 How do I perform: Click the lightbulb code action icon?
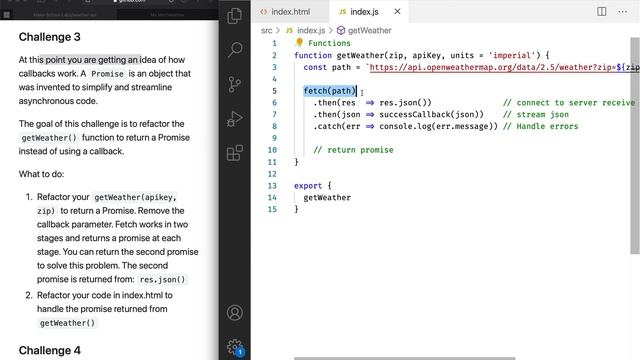coord(299,42)
